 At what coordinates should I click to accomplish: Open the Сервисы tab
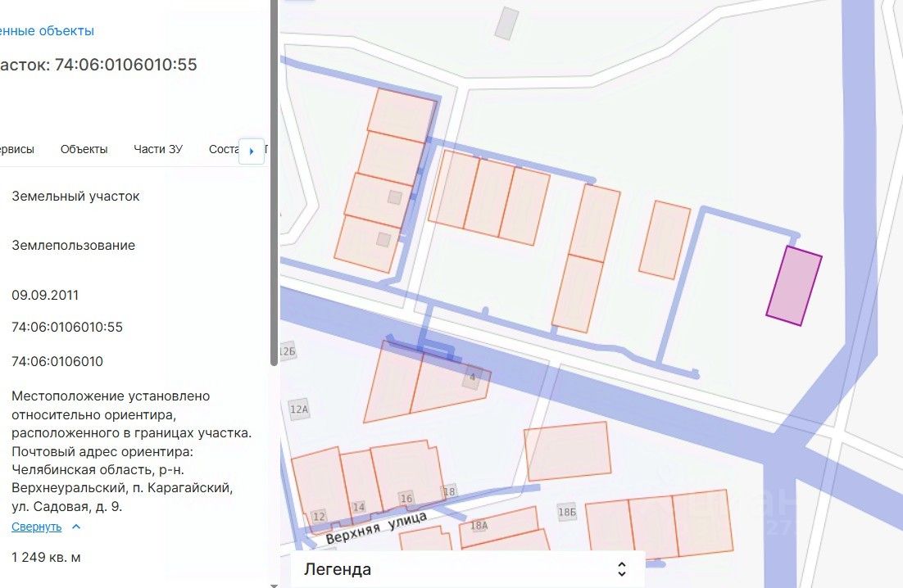(x=15, y=149)
